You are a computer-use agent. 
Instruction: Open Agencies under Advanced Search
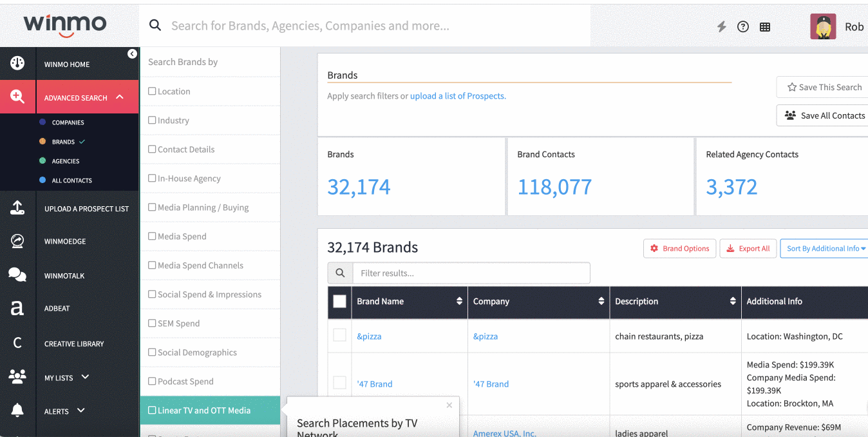(x=66, y=161)
